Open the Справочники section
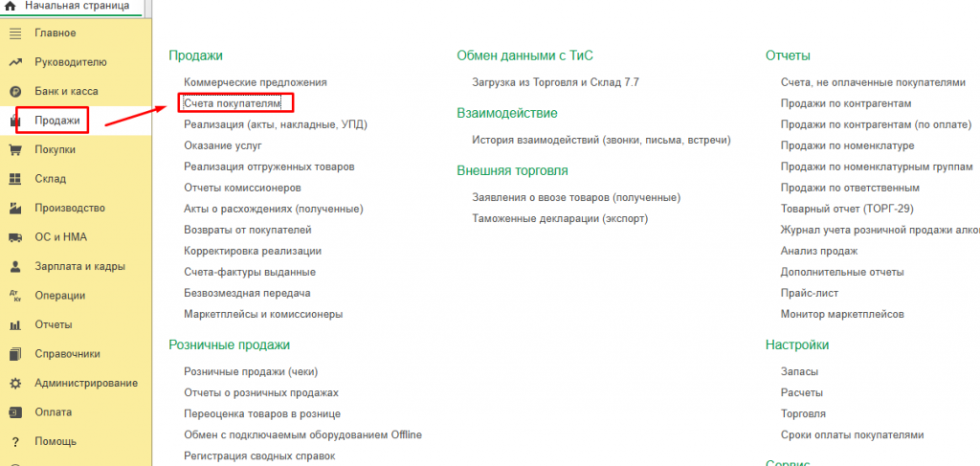 [x=68, y=354]
